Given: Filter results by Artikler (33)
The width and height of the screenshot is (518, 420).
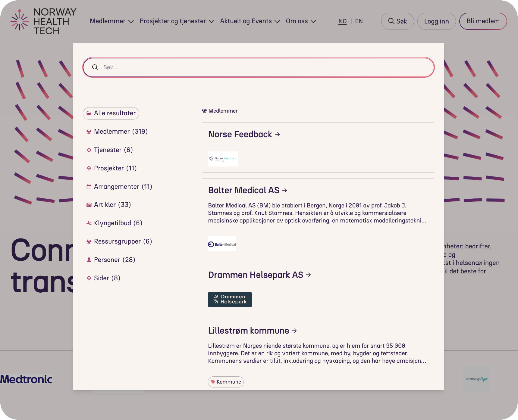Looking at the screenshot, I should click(109, 205).
